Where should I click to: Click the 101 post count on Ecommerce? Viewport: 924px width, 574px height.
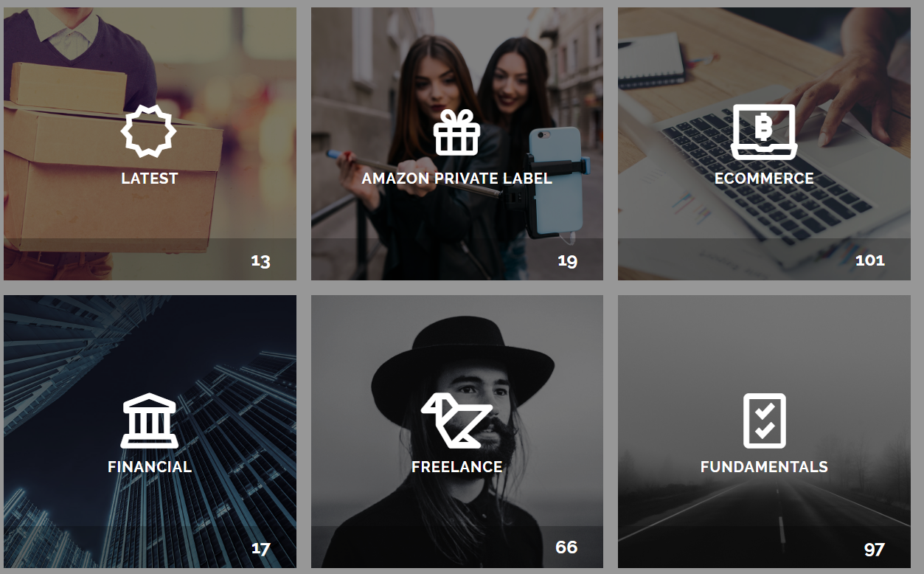(869, 260)
